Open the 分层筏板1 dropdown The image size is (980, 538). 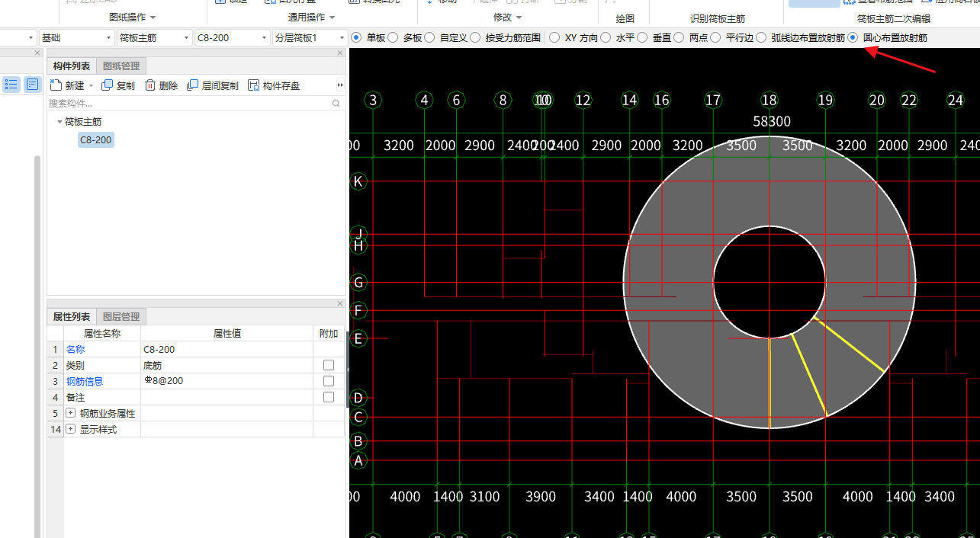(x=310, y=37)
